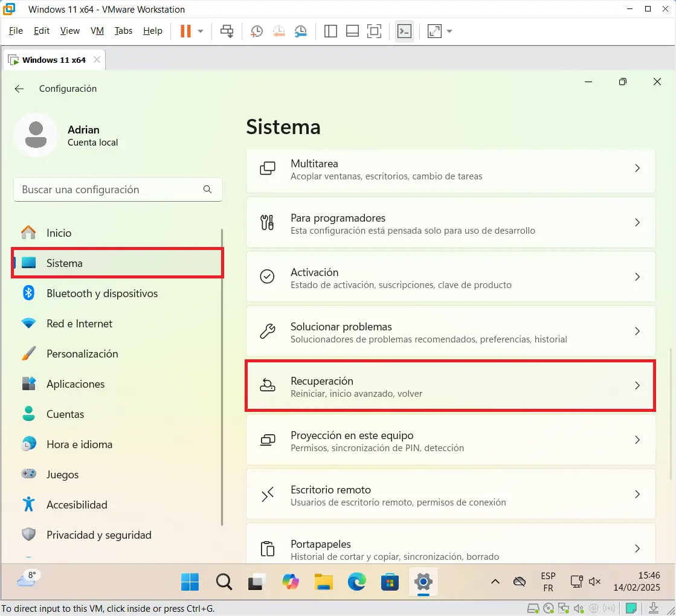
Task: Close the Windows 11 x64 tab
Action: [97, 60]
